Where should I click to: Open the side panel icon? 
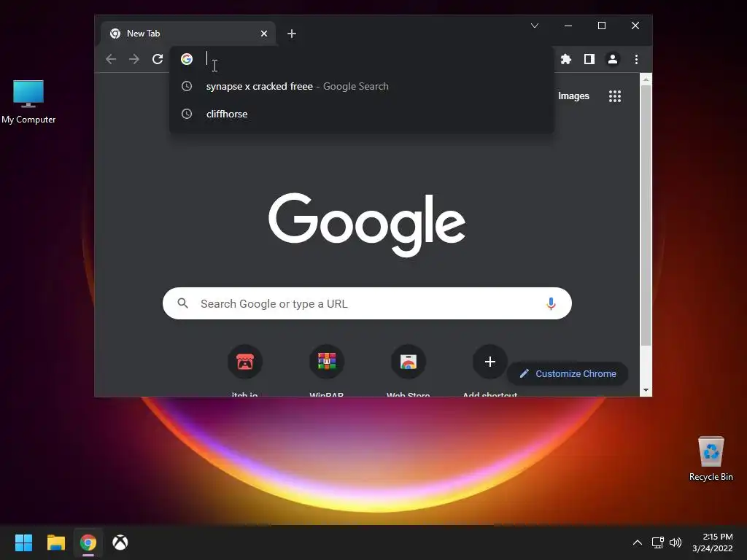coord(589,59)
